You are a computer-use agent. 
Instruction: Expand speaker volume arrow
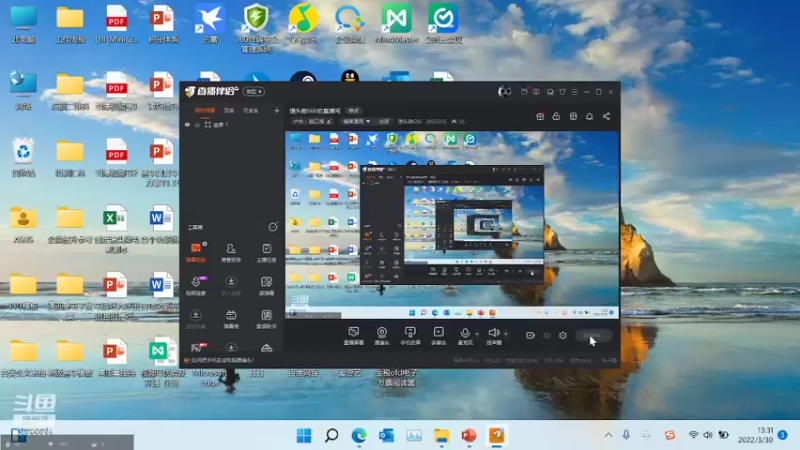pos(506,333)
